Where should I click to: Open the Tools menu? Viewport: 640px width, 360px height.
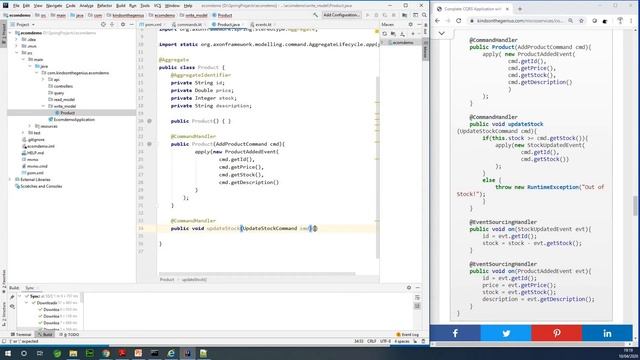[145, 6]
